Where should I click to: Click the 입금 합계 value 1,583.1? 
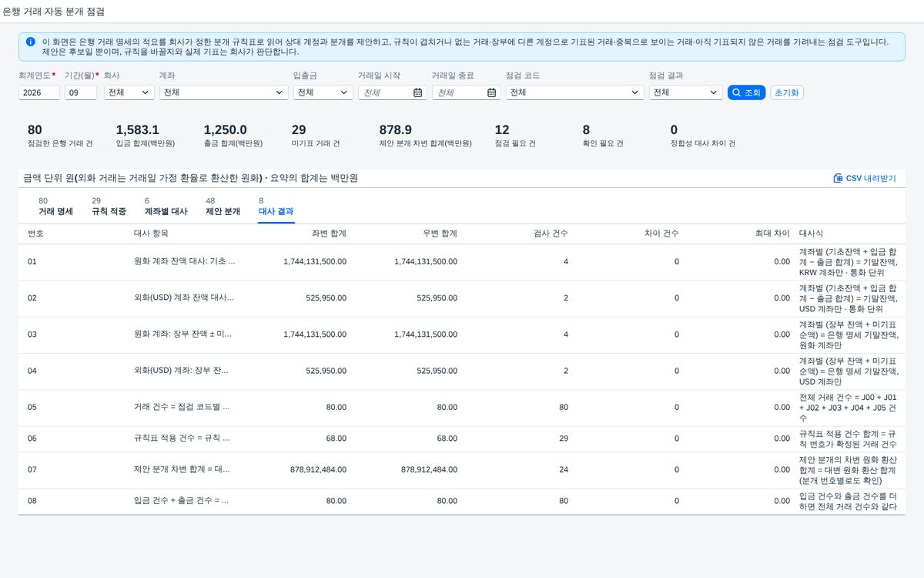(x=138, y=130)
